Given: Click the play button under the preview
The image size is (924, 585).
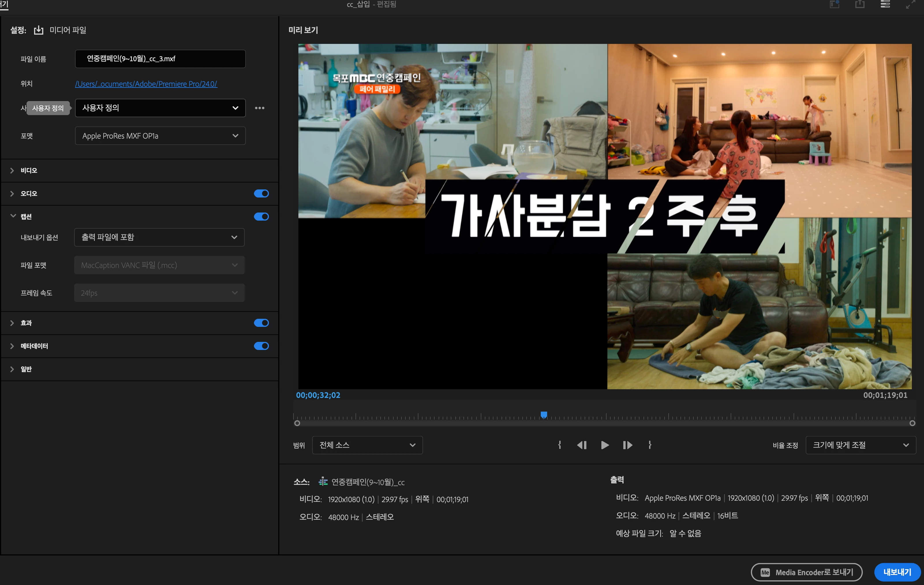Looking at the screenshot, I should 604,445.
